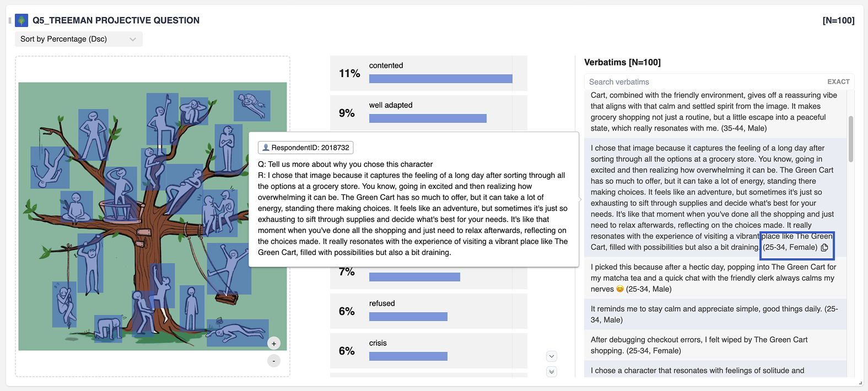This screenshot has height=391, width=868.
Task: Select the figure sitting on the swing
Action: [230, 270]
